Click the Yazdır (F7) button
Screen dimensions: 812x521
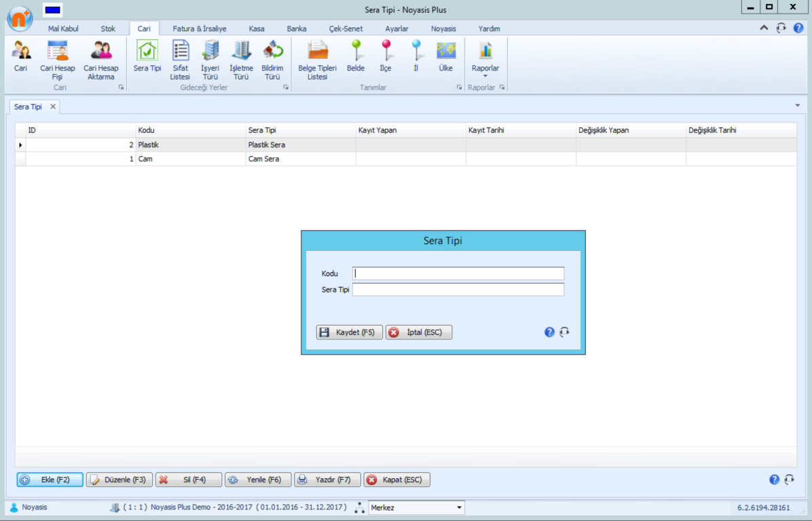pyautogui.click(x=328, y=480)
